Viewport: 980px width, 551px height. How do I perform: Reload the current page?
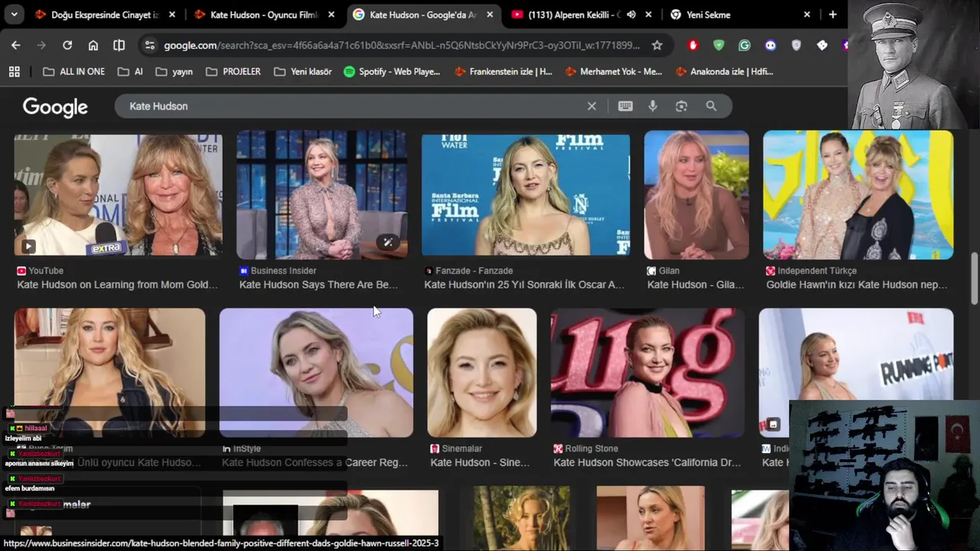(67, 45)
